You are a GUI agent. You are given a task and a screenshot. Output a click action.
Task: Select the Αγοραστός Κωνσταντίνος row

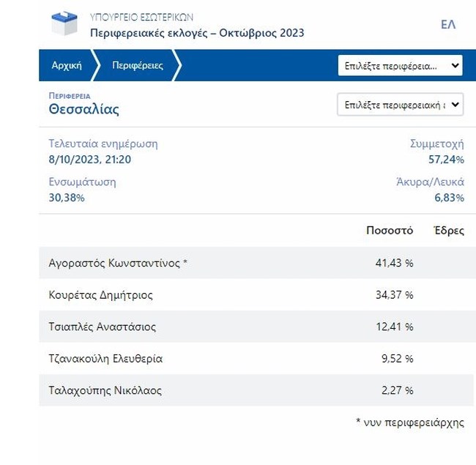(118, 263)
